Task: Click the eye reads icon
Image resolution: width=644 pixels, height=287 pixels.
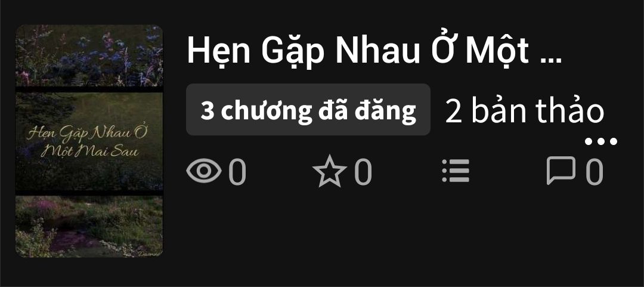Action: pyautogui.click(x=204, y=171)
